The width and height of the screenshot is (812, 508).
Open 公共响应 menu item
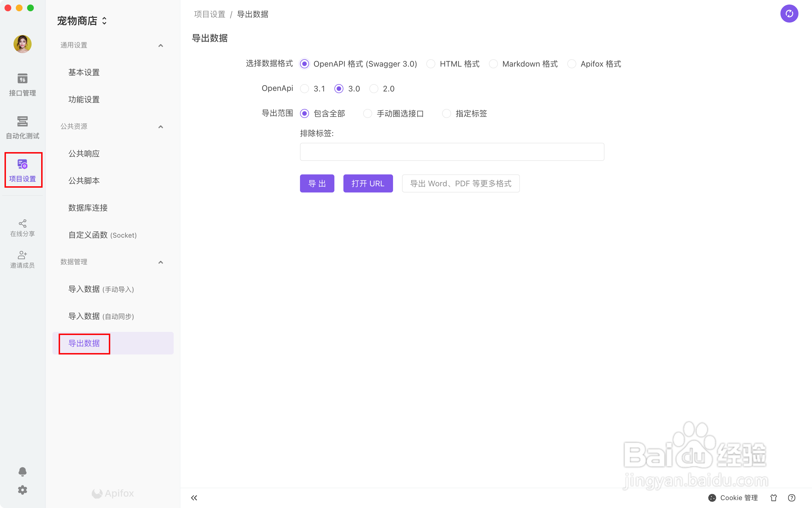113,154
